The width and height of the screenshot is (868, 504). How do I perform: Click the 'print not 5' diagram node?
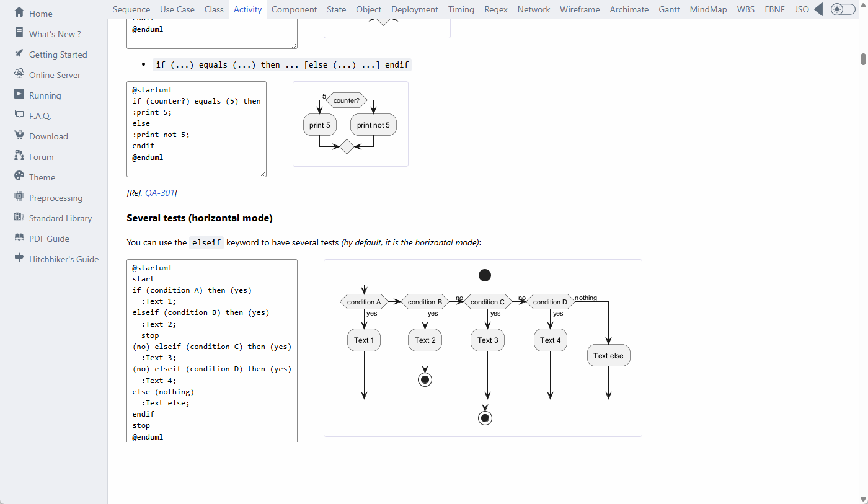coord(373,125)
